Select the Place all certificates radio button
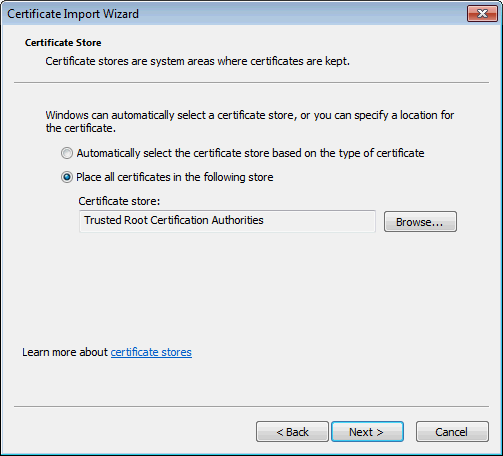 67,177
